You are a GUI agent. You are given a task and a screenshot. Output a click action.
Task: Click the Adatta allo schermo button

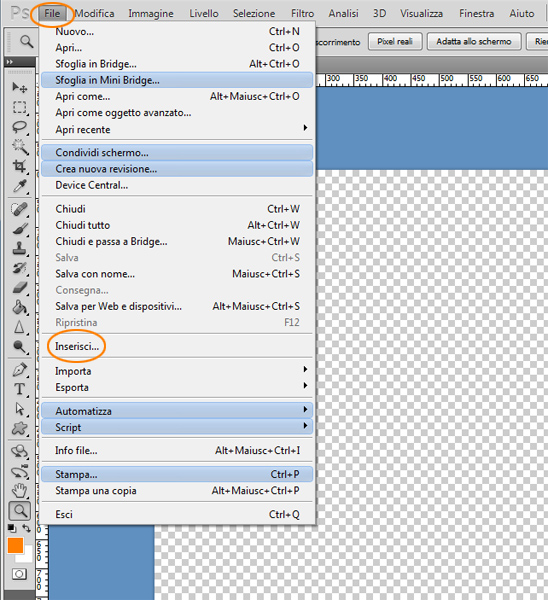click(x=474, y=41)
